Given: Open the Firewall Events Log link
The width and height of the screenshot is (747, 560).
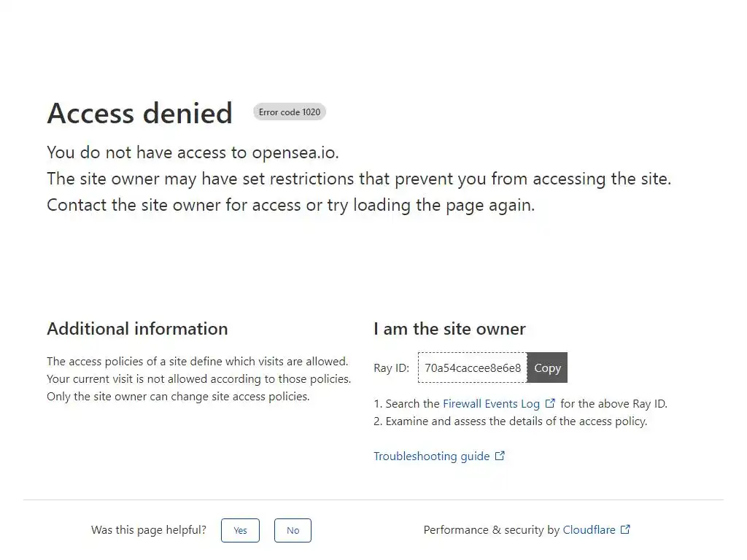Looking at the screenshot, I should (491, 403).
